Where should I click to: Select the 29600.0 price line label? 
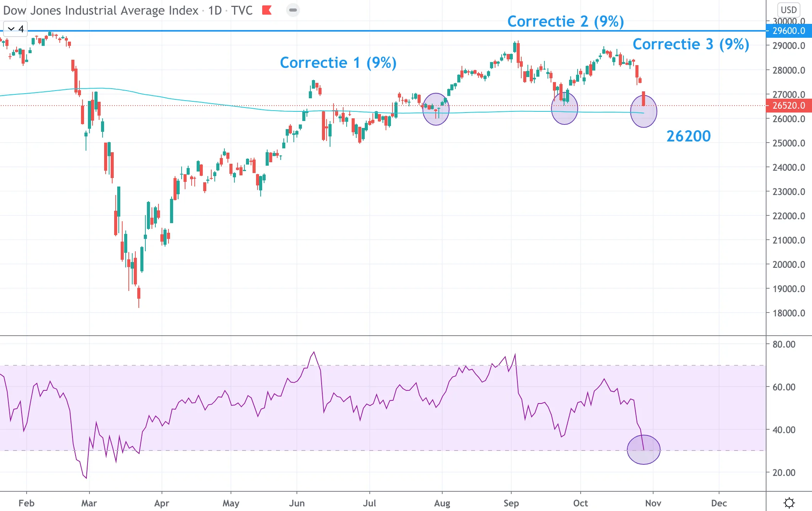pyautogui.click(x=789, y=31)
